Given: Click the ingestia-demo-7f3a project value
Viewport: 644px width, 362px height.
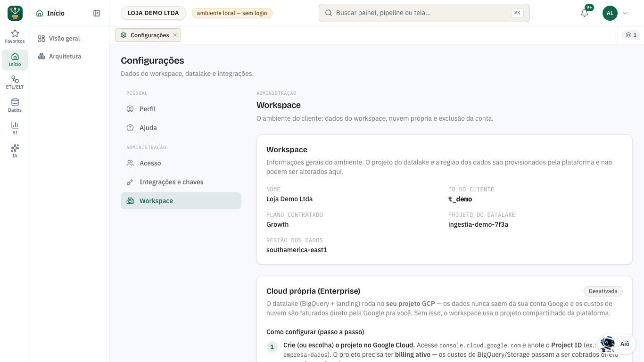Looking at the screenshot, I should point(478,224).
